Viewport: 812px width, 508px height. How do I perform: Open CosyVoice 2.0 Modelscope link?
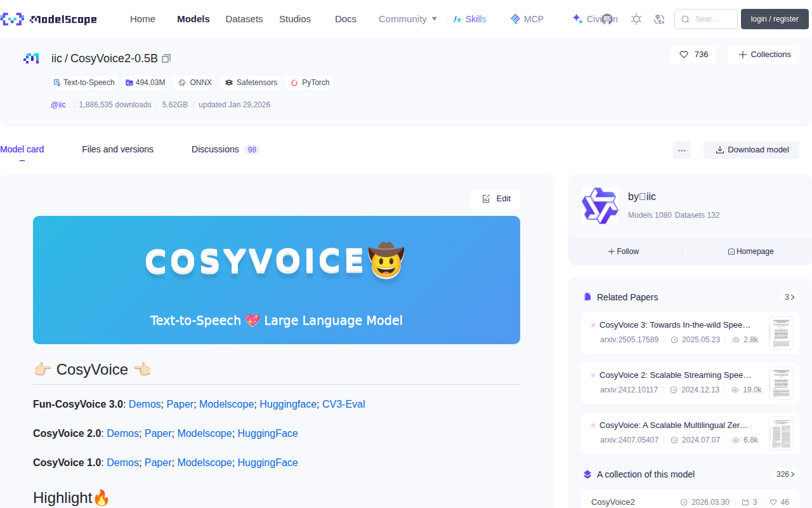pos(205,433)
